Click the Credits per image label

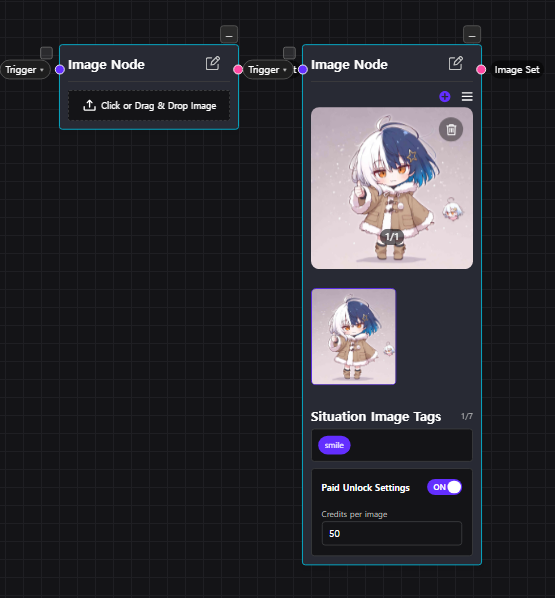click(354, 514)
